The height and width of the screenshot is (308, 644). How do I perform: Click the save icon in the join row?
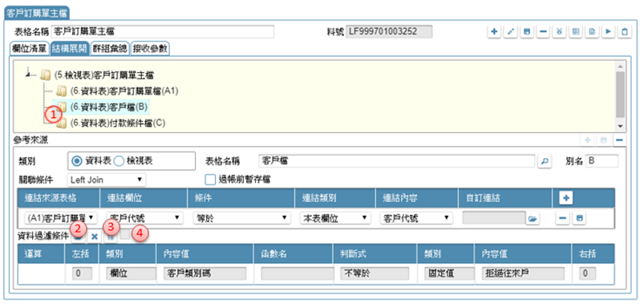coord(579,218)
